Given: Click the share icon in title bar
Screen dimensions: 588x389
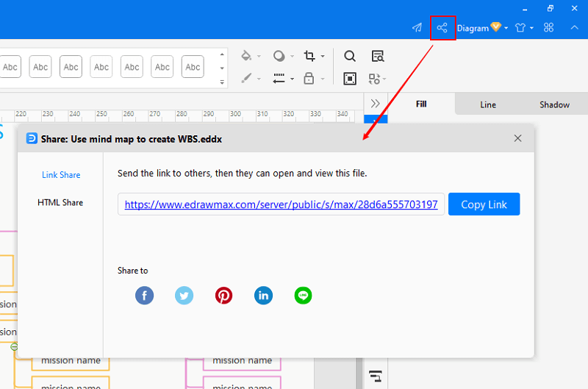Looking at the screenshot, I should [442, 27].
